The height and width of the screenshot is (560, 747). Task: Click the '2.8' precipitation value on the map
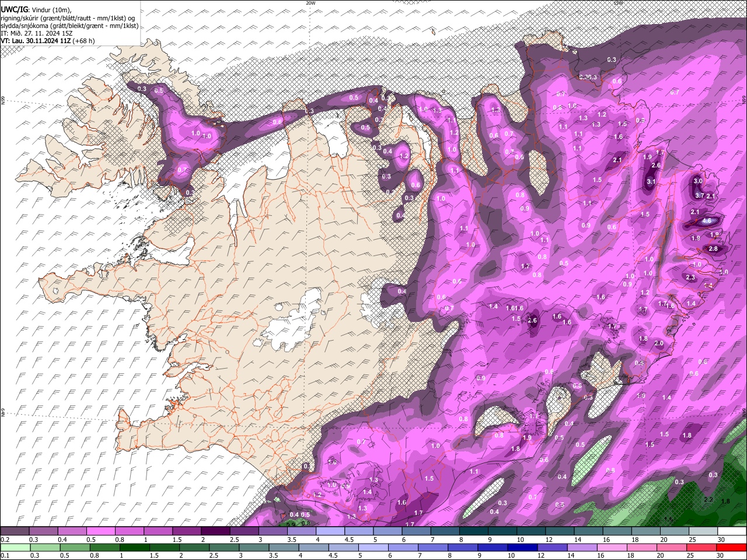(x=713, y=249)
